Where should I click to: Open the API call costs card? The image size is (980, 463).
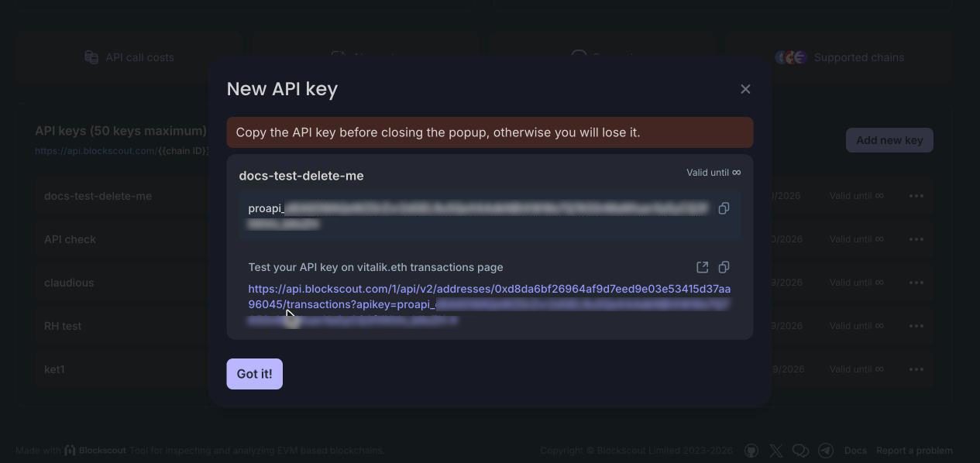(x=129, y=57)
